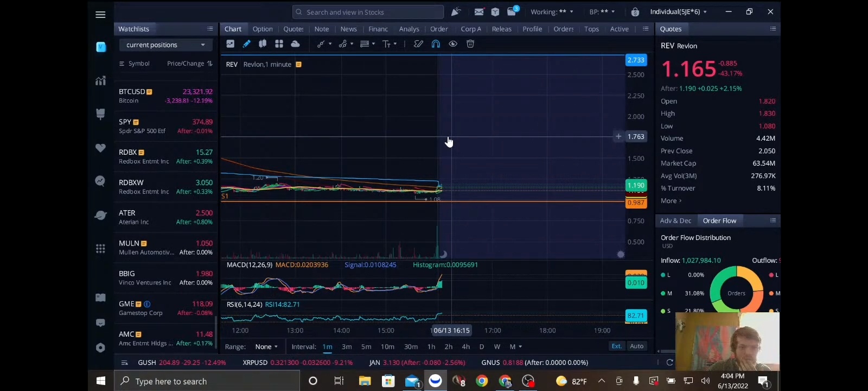Open the chart tabs list menu icon
The width and height of the screenshot is (868, 391).
(645, 29)
